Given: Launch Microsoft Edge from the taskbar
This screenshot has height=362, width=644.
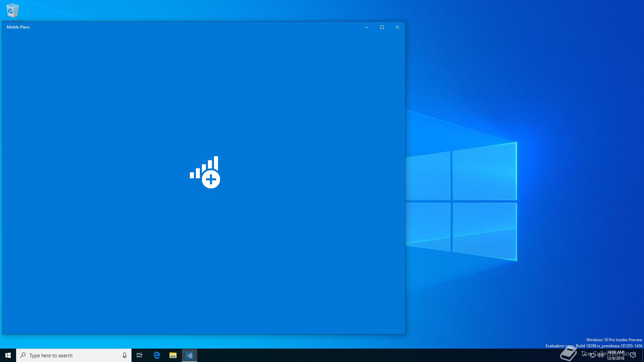Looking at the screenshot, I should point(157,355).
